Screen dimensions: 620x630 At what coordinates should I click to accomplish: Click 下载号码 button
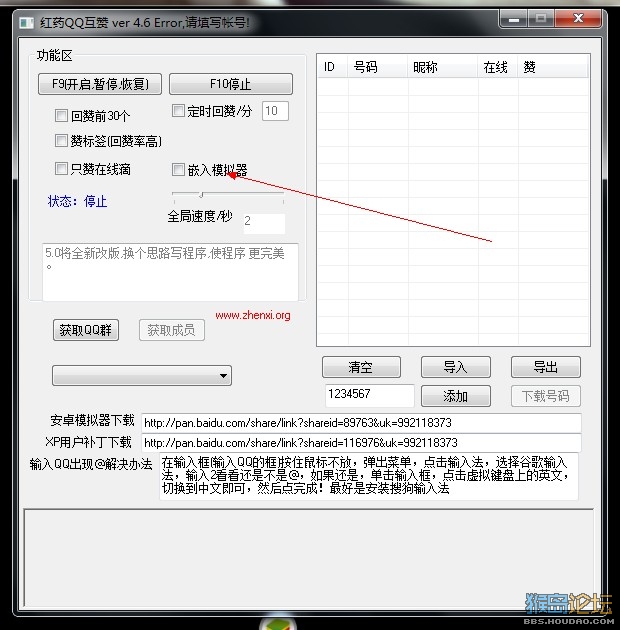coord(546,396)
